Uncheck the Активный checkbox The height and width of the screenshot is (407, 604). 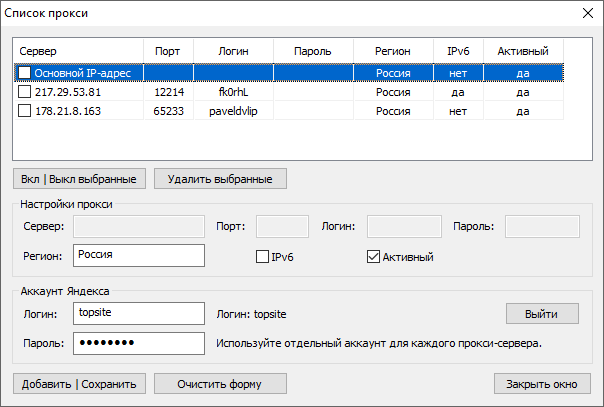point(375,257)
